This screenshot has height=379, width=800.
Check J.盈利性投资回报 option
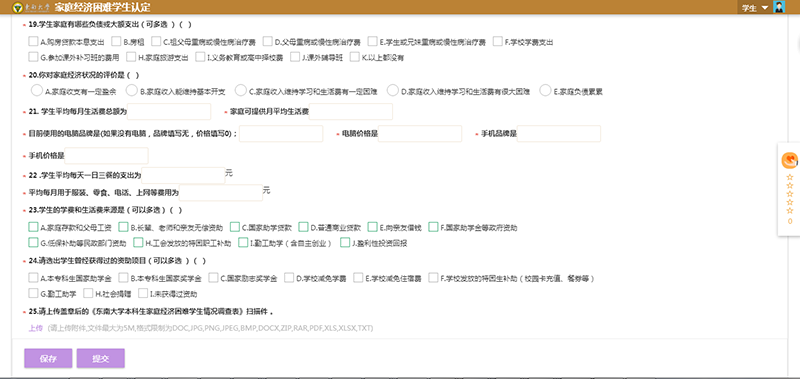point(345,242)
